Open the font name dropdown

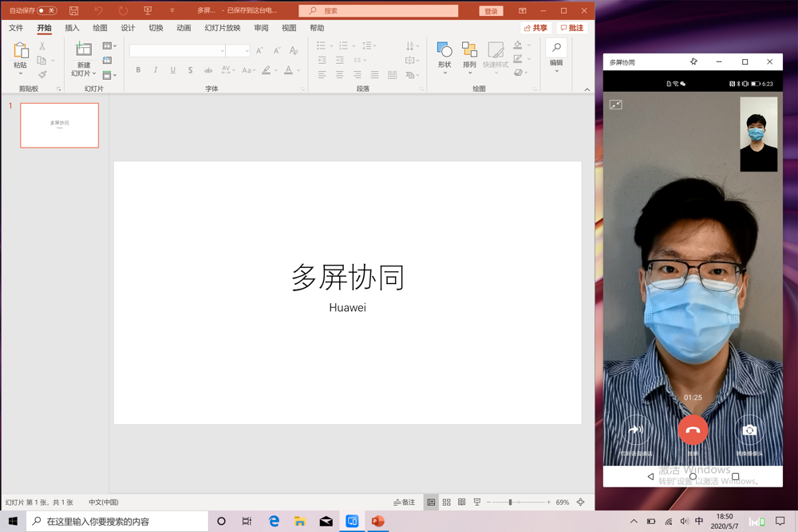[222, 51]
